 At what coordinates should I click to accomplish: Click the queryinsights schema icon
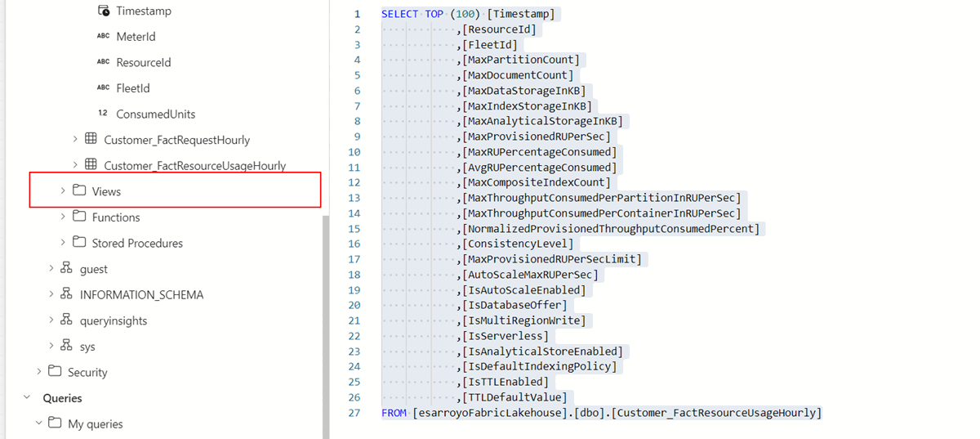click(66, 320)
